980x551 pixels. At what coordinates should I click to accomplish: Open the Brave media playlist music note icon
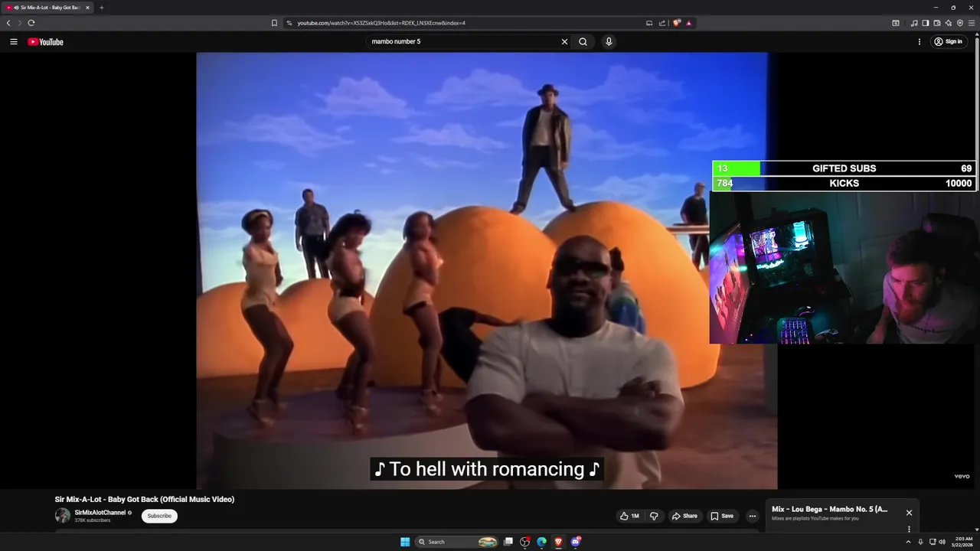[x=914, y=23]
